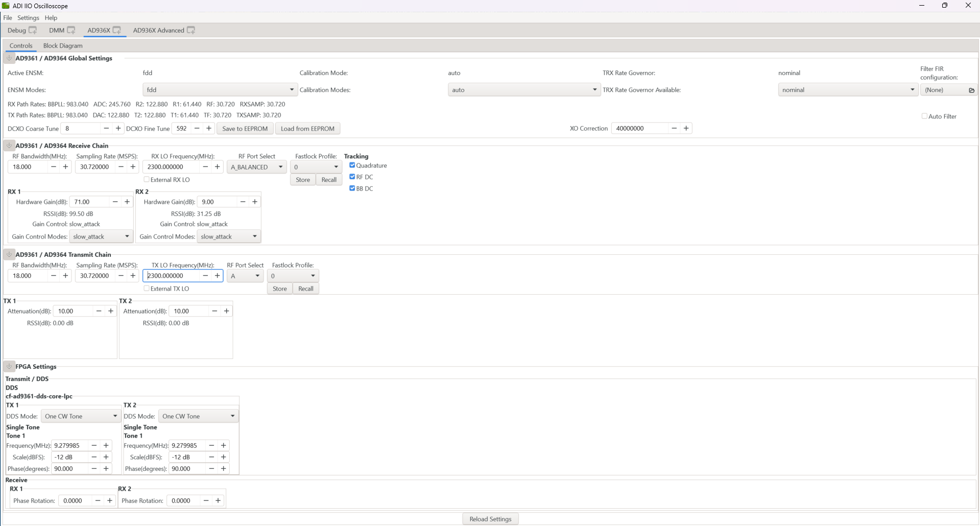Open the transmit chain Fastlock Profile dropdown

[293, 276]
